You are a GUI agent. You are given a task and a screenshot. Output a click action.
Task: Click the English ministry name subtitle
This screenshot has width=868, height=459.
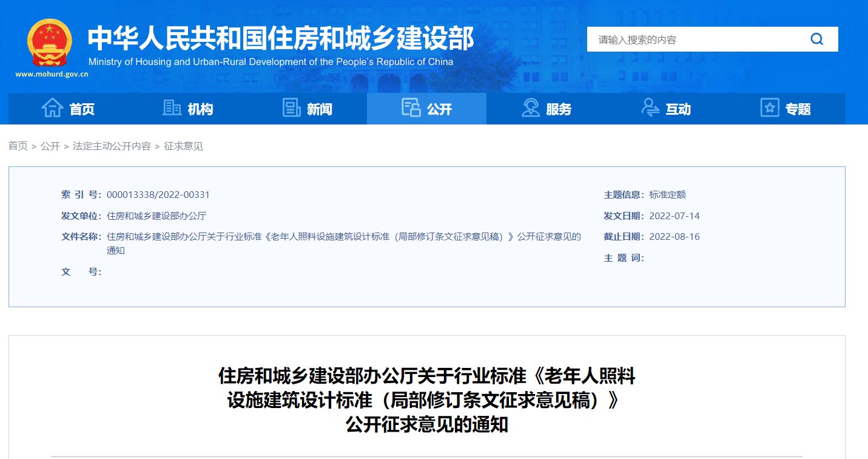271,62
